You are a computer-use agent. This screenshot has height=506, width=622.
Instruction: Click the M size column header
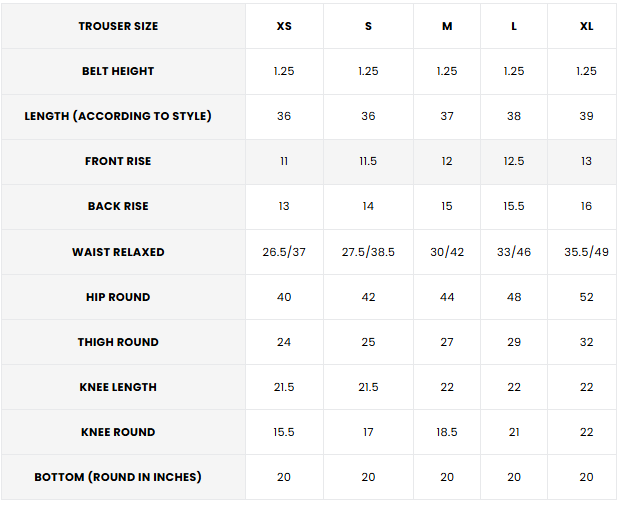click(x=447, y=26)
